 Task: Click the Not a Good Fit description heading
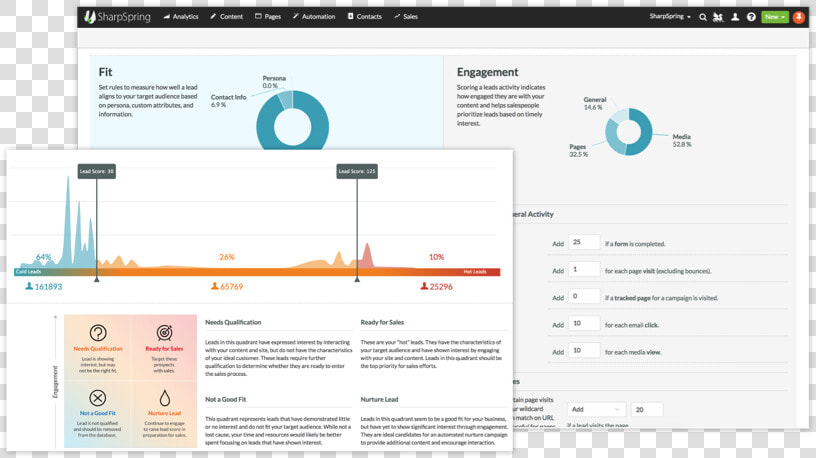(x=225, y=399)
